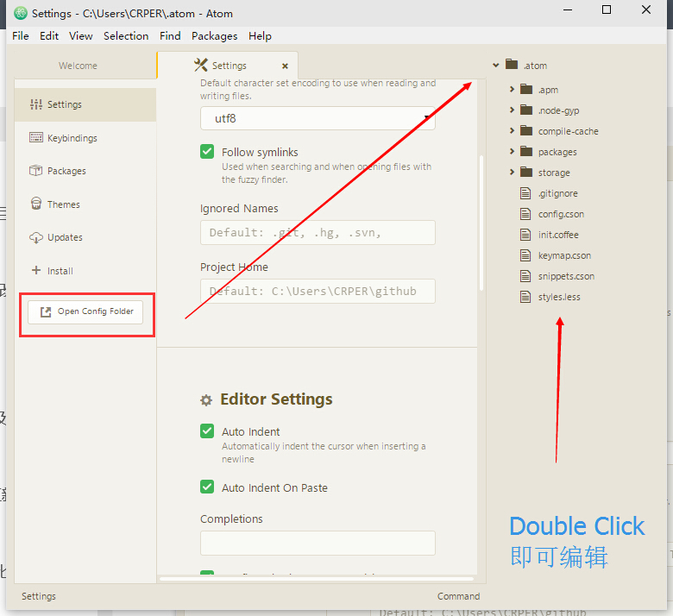
Task: Click the Updates cloud download icon
Action: click(x=35, y=237)
